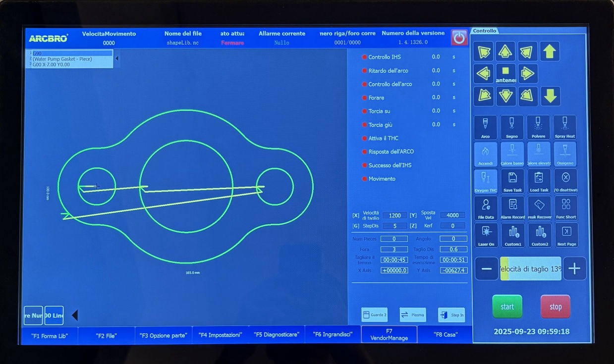The height and width of the screenshot is (364, 614).
Task: Click the Func Short icon
Action: (x=566, y=208)
